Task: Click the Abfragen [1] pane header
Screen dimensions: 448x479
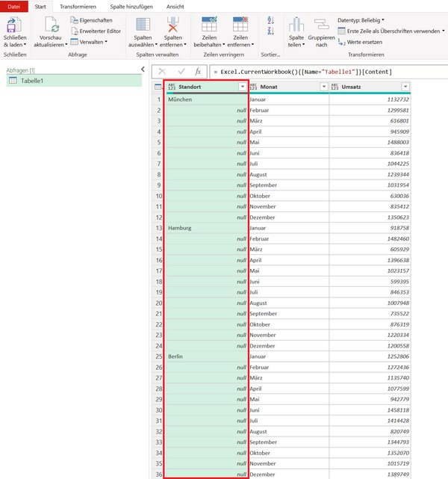Action: click(20, 70)
